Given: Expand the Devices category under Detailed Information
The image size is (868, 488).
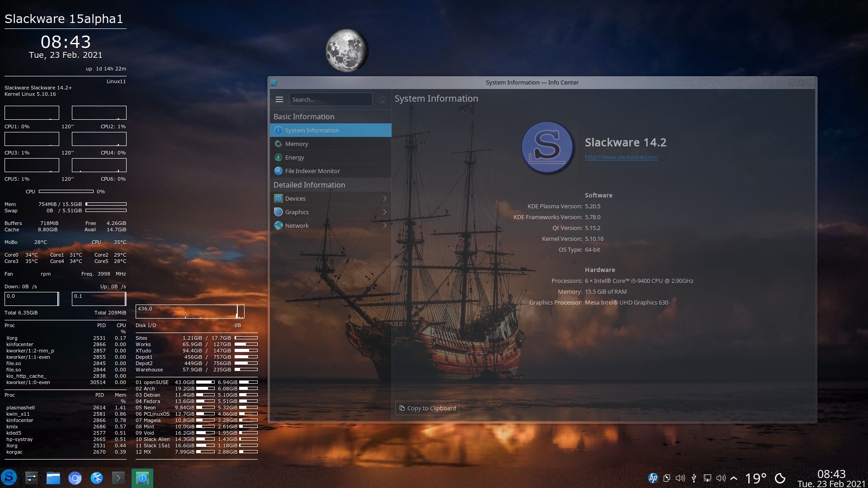Looking at the screenshot, I should point(295,198).
